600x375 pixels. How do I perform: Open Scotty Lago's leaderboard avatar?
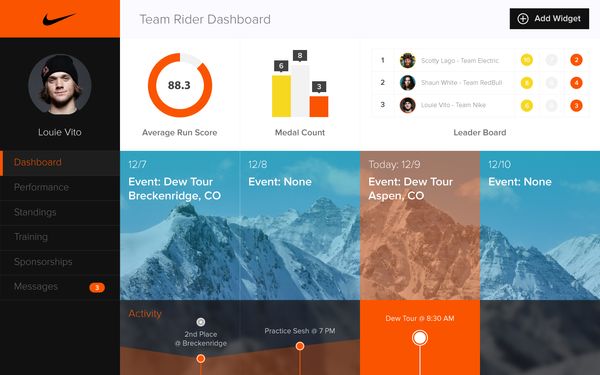[x=408, y=60]
